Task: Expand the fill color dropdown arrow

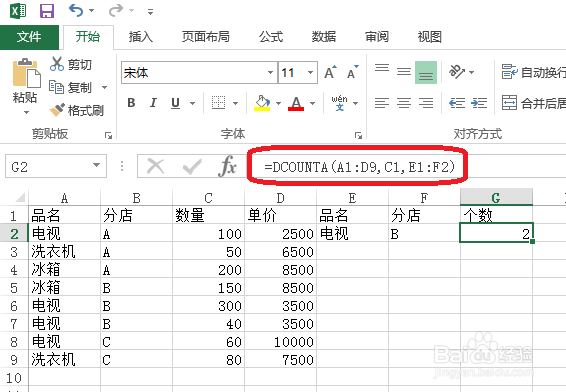Action: pyautogui.click(x=278, y=104)
